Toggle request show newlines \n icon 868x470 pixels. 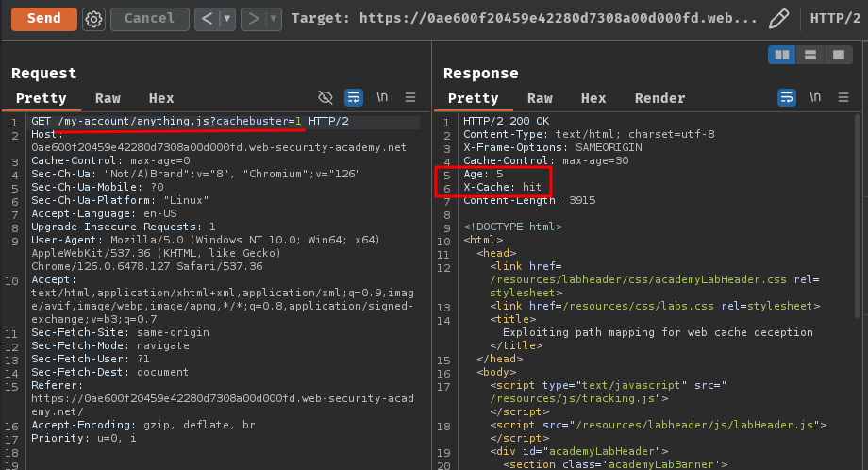pyautogui.click(x=382, y=97)
